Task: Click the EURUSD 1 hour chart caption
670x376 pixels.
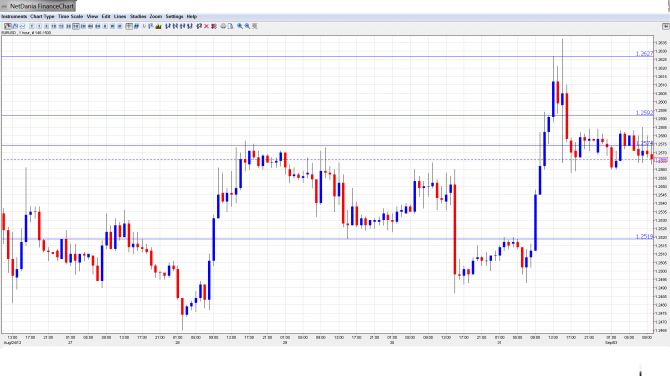Action: tap(26, 33)
